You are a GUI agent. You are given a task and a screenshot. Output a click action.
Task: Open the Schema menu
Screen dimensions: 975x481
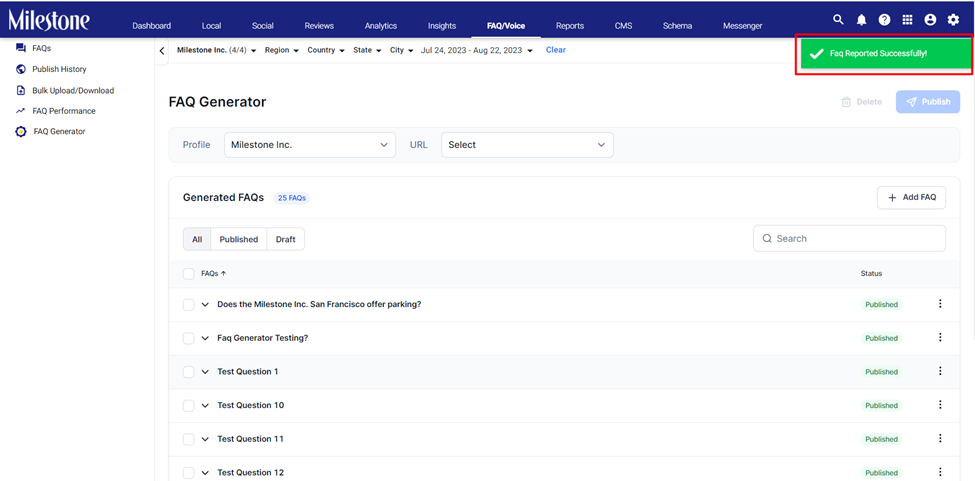tap(677, 26)
